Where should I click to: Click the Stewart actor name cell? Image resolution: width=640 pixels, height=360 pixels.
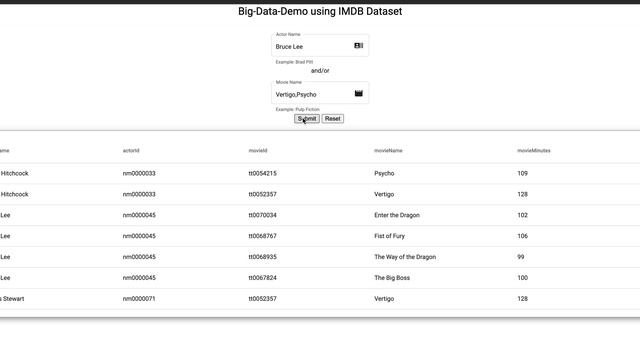click(12, 299)
